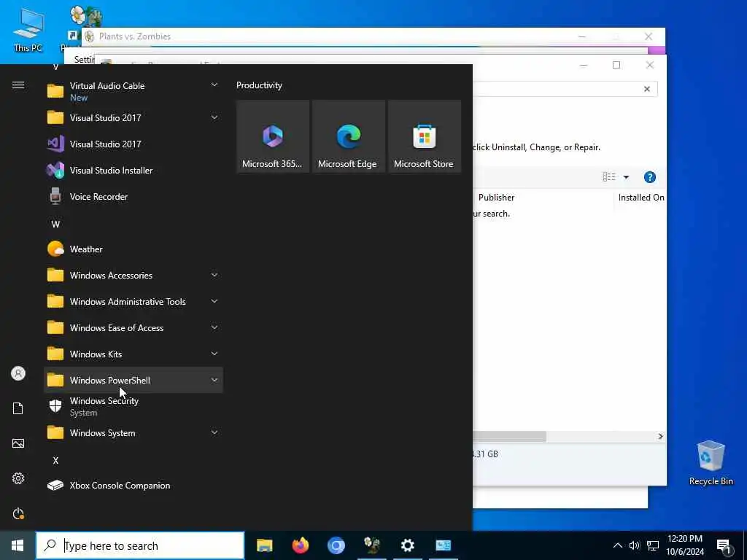Open clock and date in taskbar

click(684, 545)
